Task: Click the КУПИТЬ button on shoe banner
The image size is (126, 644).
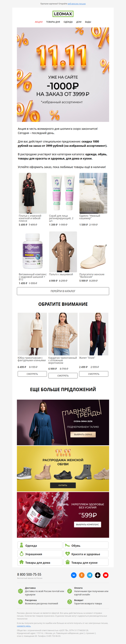Action: click(63, 485)
